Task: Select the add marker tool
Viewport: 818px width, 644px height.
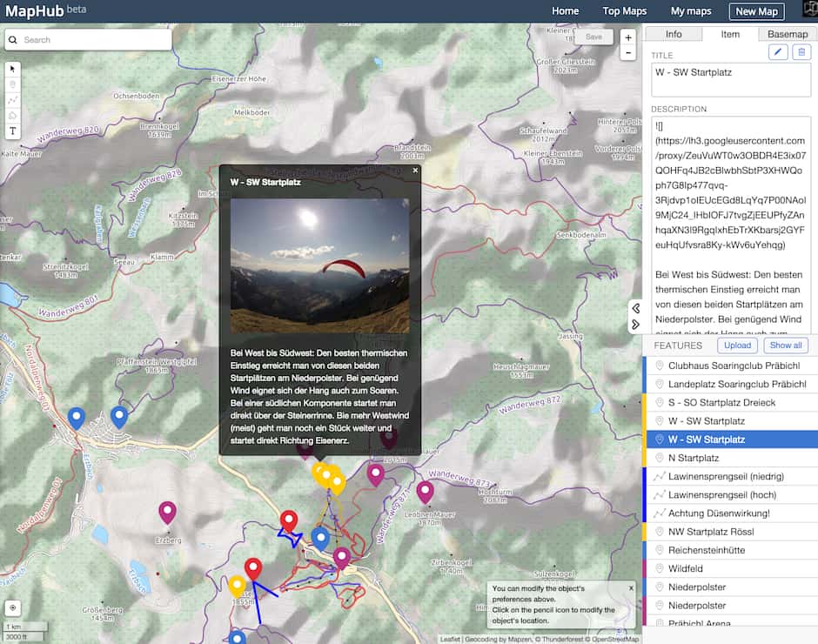Action: coord(13,84)
